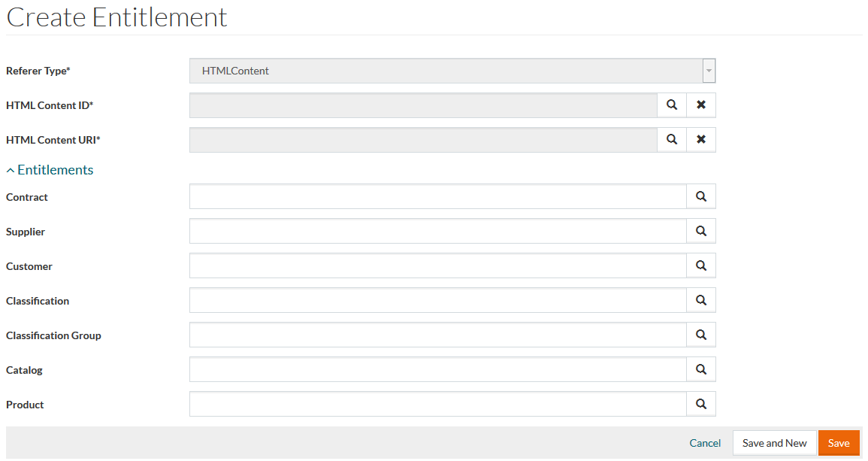
Task: Collapse the Entitlements section
Action: (x=50, y=170)
